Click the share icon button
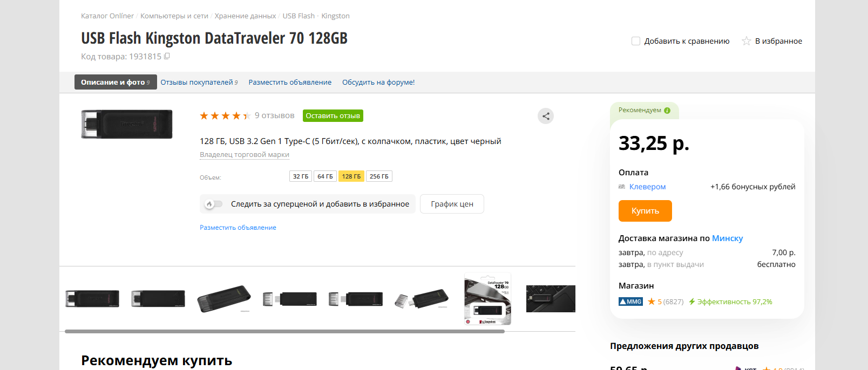Screen dimensions: 868x370 tap(546, 116)
